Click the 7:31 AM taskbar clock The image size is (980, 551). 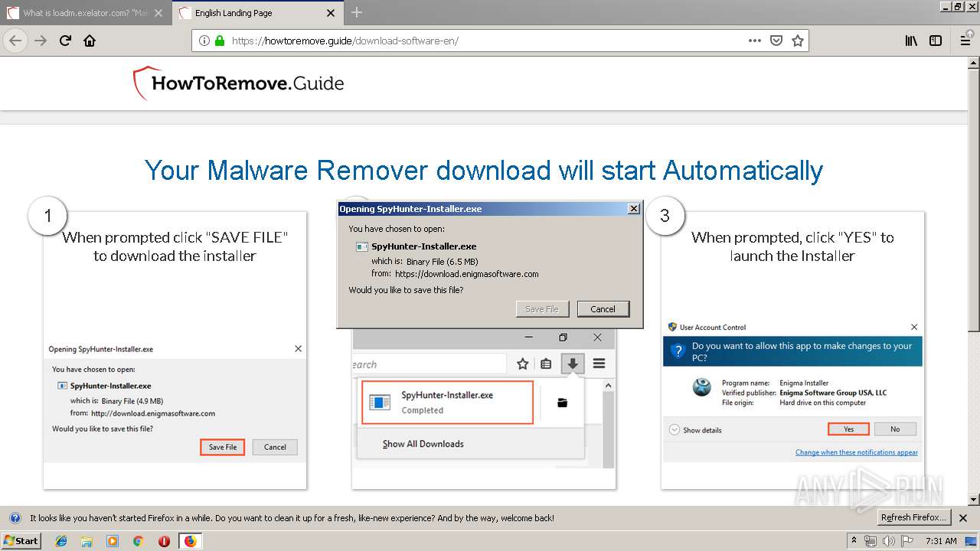(941, 541)
